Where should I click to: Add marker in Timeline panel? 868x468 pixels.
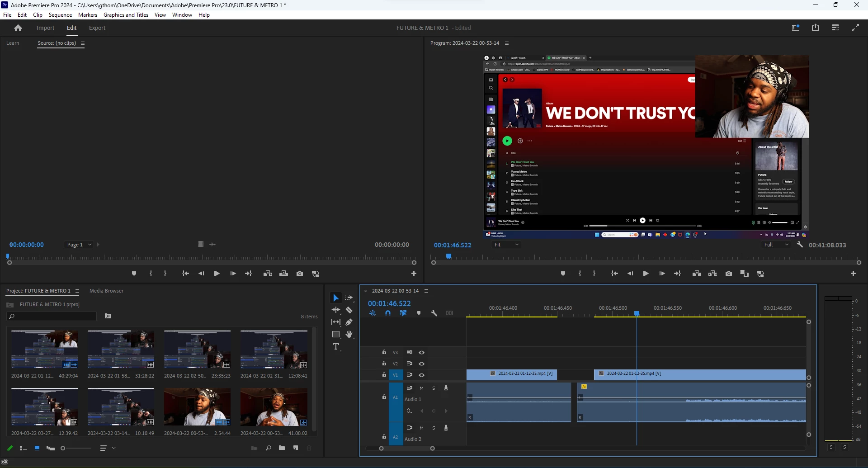419,313
